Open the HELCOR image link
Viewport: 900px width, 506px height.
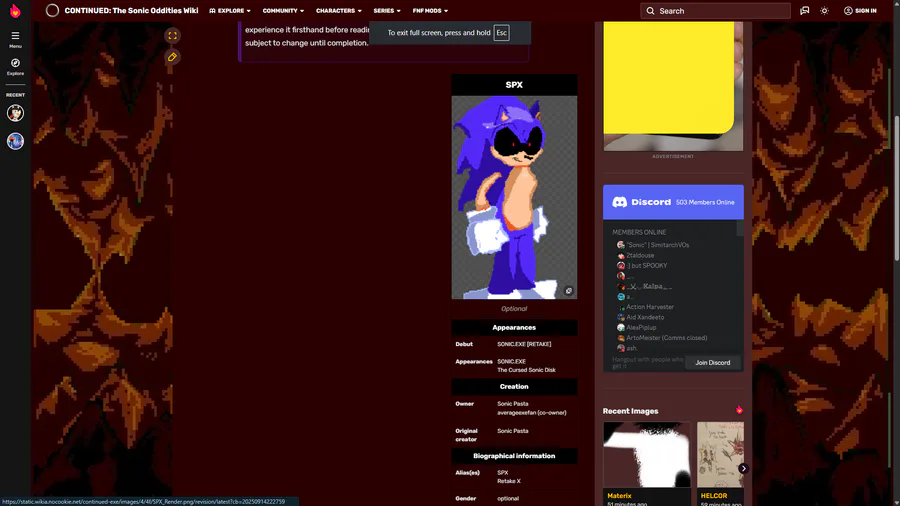713,496
